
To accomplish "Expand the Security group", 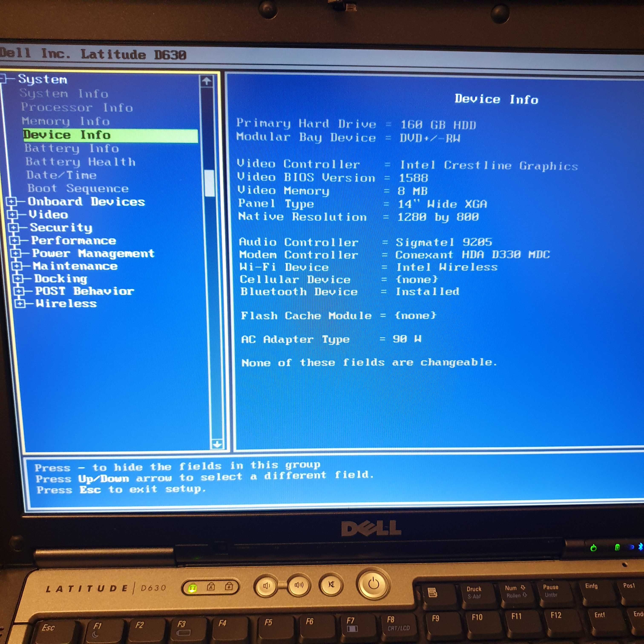I will 13,228.
